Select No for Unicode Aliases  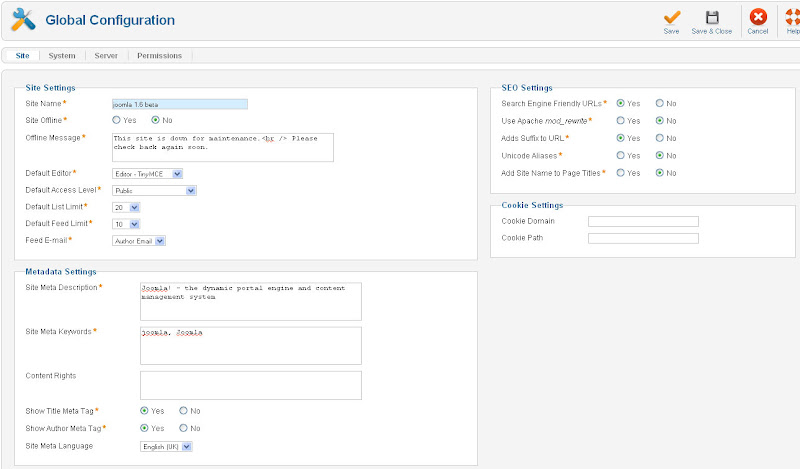(x=659, y=155)
